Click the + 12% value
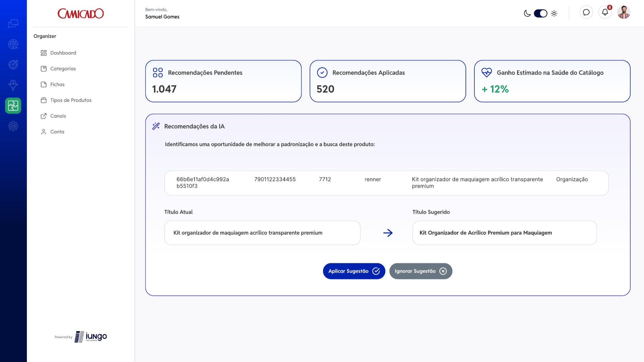Image resolution: width=644 pixels, height=362 pixels. tap(495, 89)
